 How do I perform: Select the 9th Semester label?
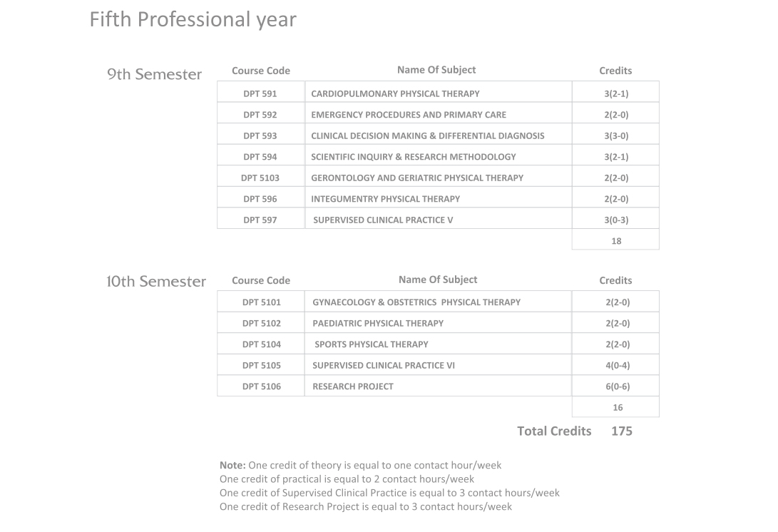(x=154, y=74)
